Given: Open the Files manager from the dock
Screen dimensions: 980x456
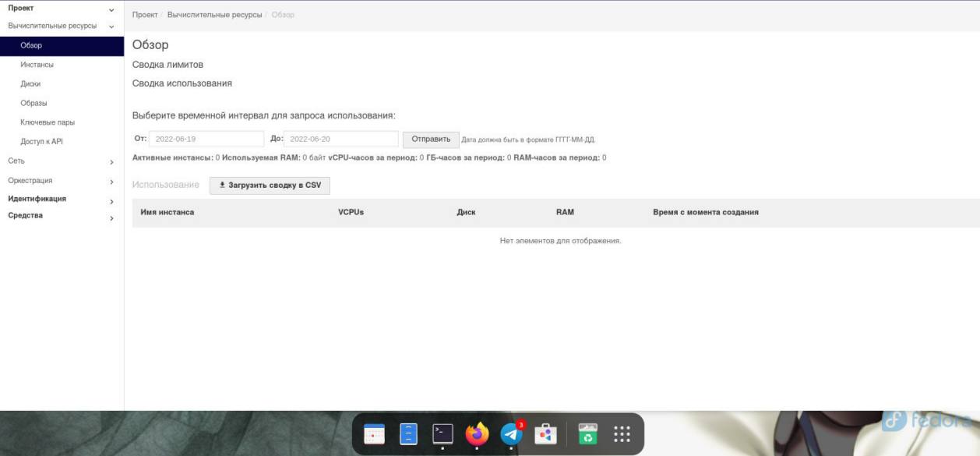Looking at the screenshot, I should click(x=409, y=434).
